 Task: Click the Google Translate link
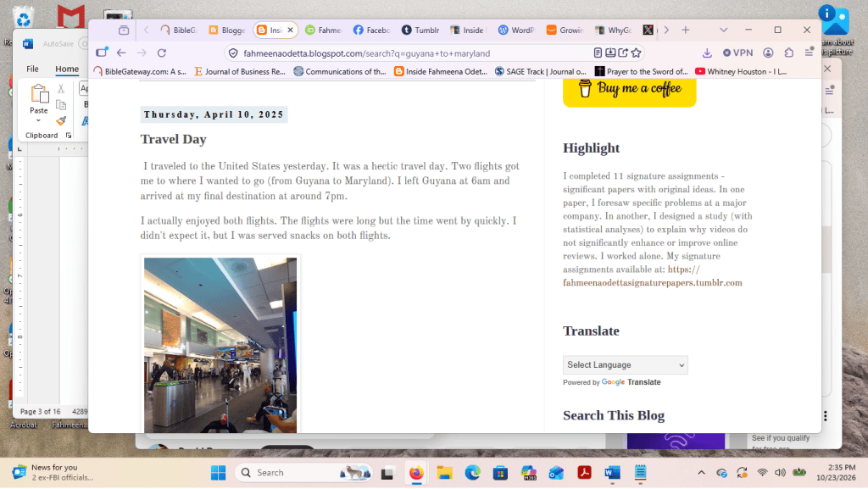point(631,382)
